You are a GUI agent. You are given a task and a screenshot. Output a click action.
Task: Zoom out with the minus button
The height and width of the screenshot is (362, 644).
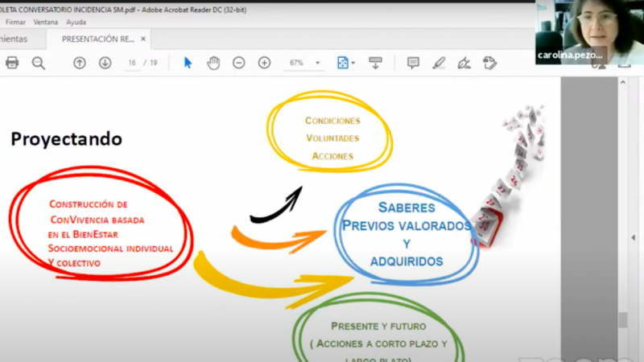(239, 63)
